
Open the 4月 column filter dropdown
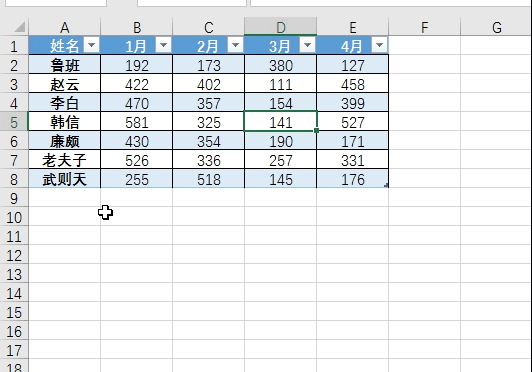click(x=379, y=45)
